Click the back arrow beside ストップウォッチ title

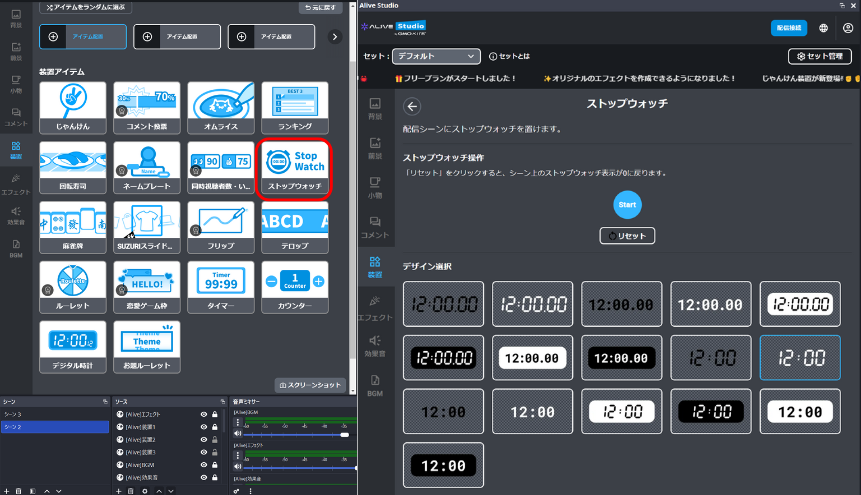coord(412,106)
